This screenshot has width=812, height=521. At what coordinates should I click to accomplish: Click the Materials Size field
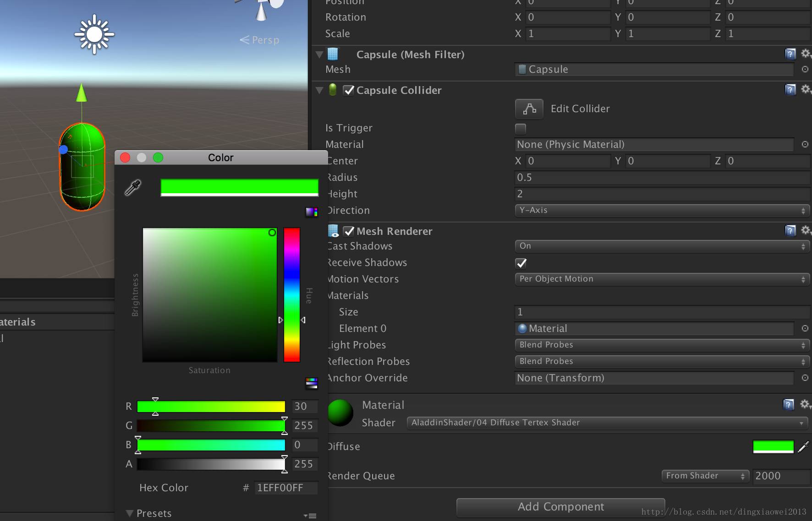(x=662, y=312)
